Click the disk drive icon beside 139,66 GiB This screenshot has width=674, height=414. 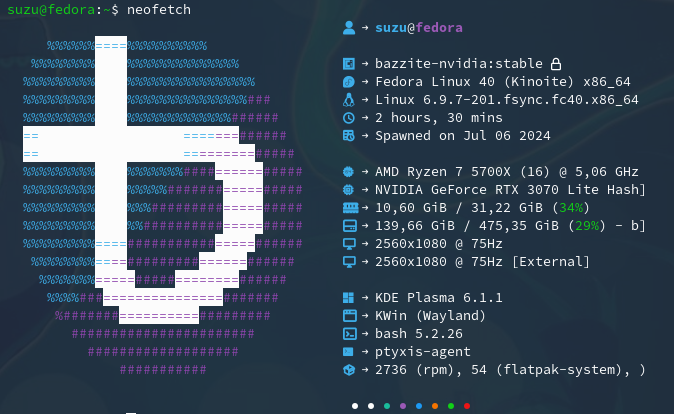tap(349, 226)
